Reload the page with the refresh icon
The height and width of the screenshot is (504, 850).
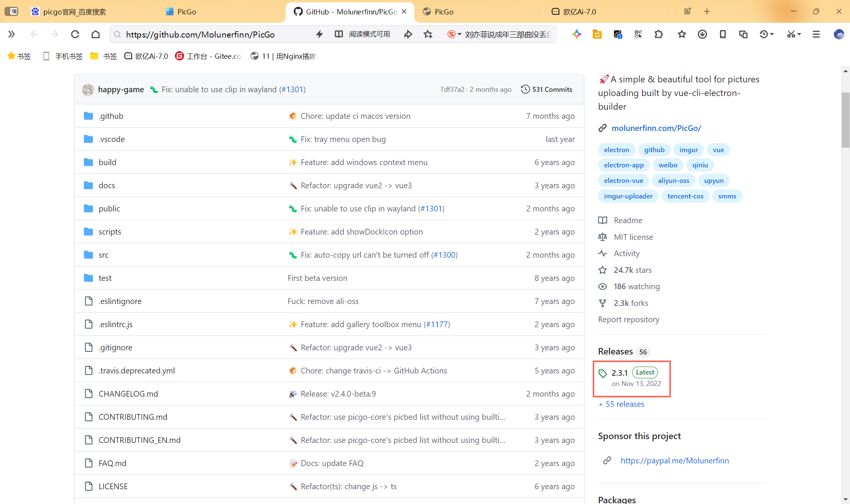[75, 34]
